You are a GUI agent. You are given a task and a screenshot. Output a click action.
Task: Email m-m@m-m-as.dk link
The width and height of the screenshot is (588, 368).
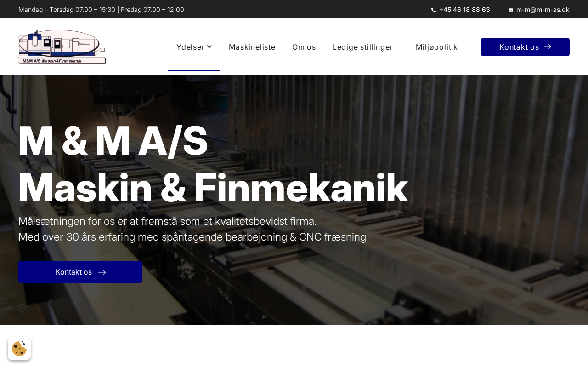click(x=543, y=10)
